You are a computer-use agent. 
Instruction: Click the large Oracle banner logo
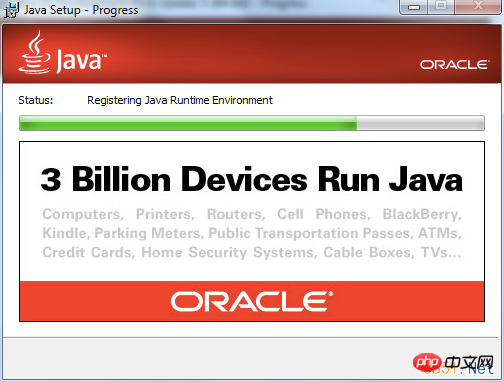click(252, 301)
